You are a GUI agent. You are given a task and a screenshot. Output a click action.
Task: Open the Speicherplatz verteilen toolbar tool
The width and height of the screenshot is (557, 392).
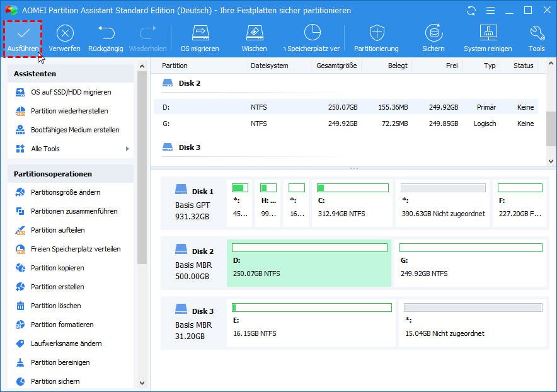312,38
